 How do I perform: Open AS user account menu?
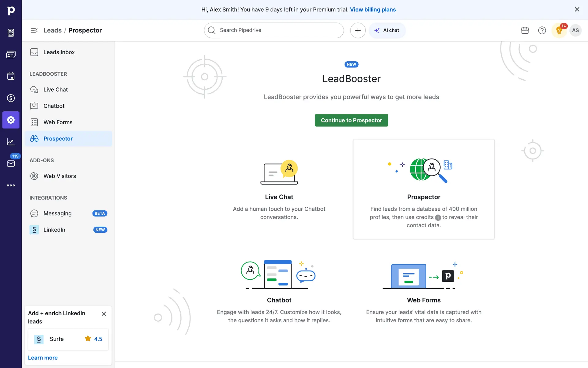[x=575, y=30]
